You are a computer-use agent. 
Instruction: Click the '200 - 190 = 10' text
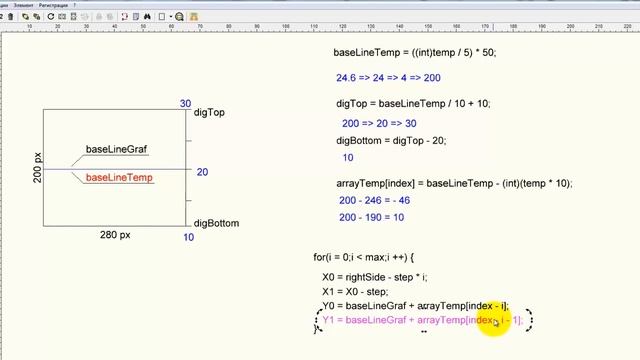pos(371,217)
